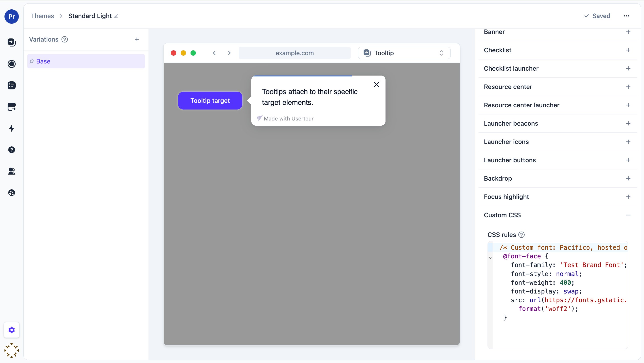This screenshot has width=644, height=363.
Task: Expand the Backdrop section
Action: tap(557, 178)
